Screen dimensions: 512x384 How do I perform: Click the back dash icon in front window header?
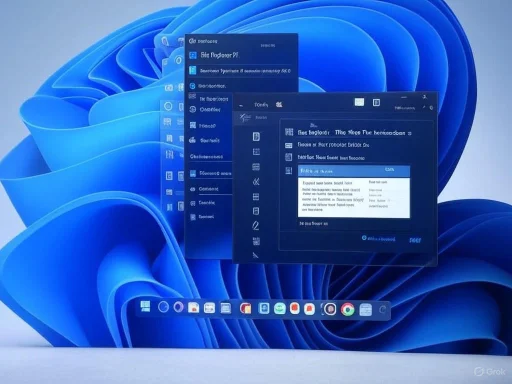[241, 106]
